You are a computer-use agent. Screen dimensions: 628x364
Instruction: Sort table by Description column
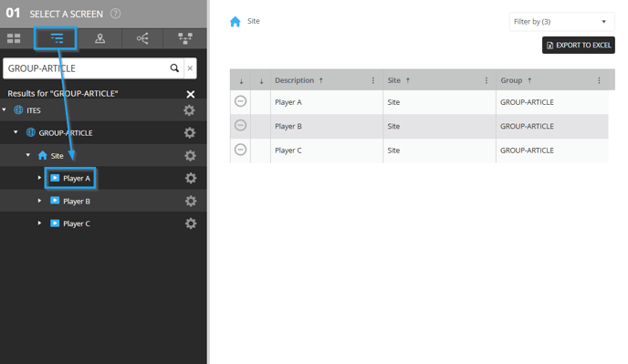(x=294, y=80)
